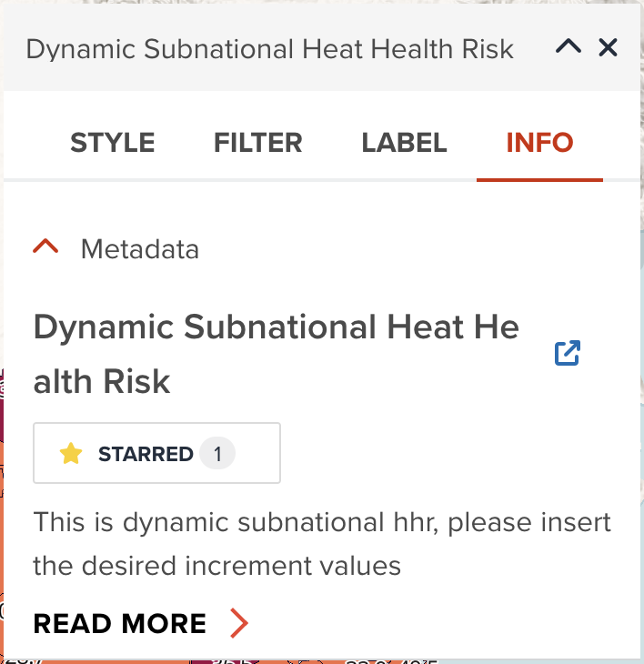
Task: Switch to the STYLE tab
Action: [x=113, y=143]
